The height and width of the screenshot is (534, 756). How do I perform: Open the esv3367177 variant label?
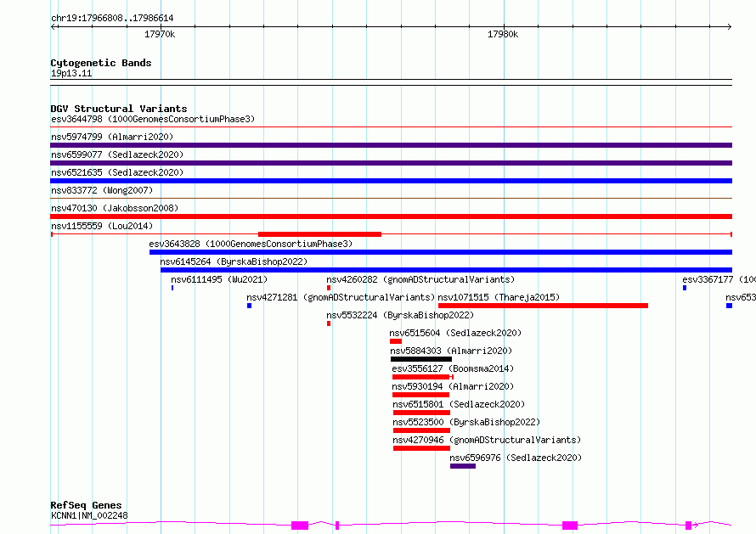tap(719, 279)
